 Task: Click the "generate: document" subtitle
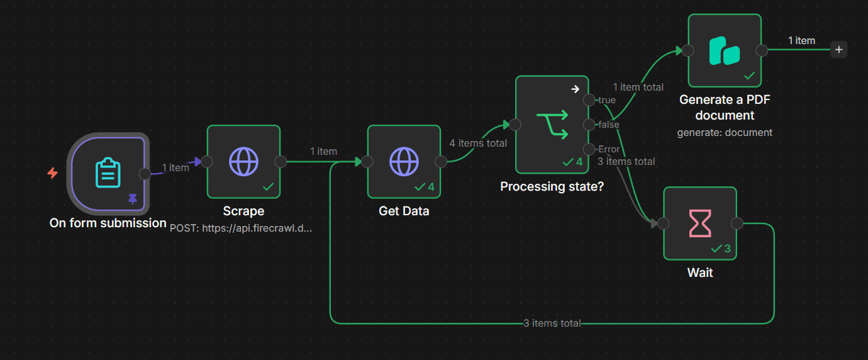coord(725,133)
